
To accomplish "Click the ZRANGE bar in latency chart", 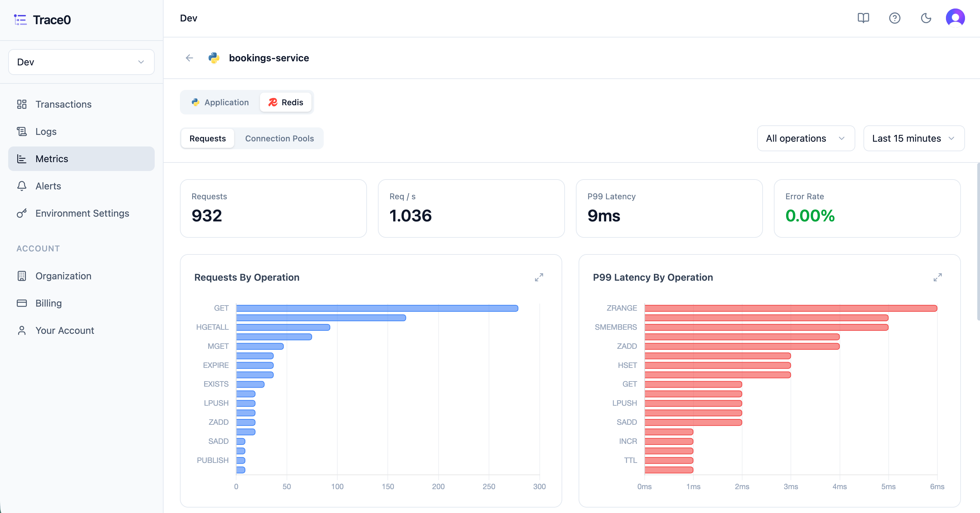I will tap(791, 308).
